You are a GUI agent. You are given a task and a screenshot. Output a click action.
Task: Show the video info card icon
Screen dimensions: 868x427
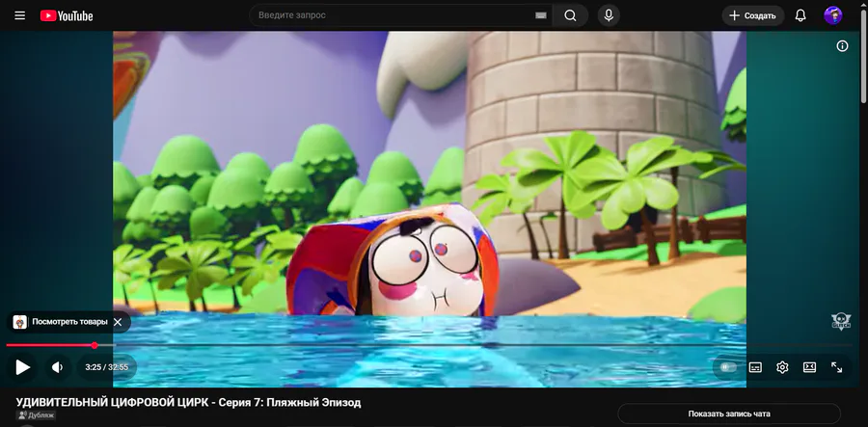point(842,46)
